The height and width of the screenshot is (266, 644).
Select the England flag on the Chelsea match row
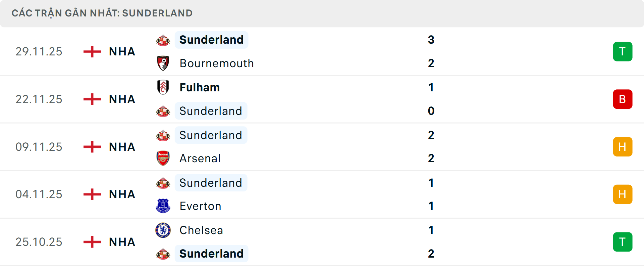click(x=91, y=242)
